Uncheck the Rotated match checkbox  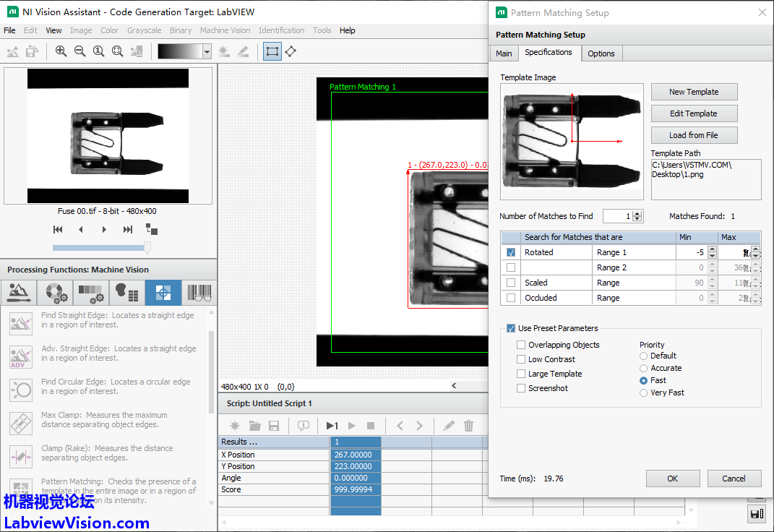(512, 252)
